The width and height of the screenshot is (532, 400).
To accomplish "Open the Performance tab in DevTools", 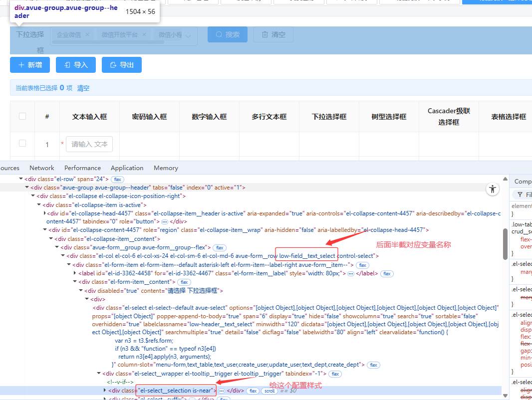I will click(x=82, y=168).
